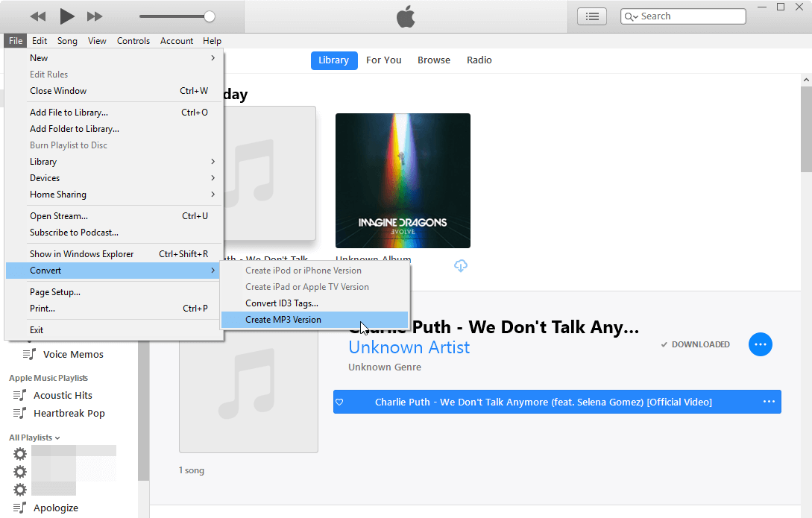812x518 pixels.
Task: Select the Charlie Puth song row
Action: coord(557,402)
